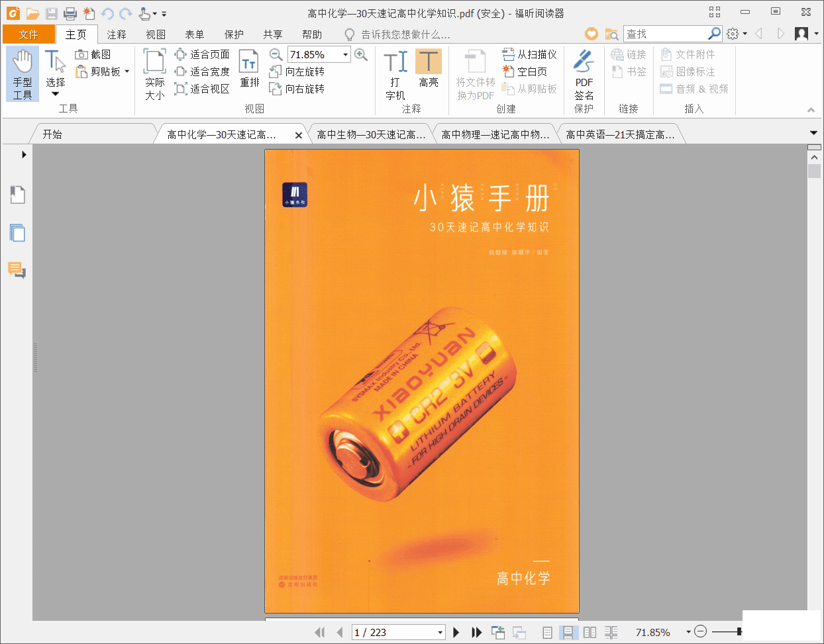Open the Pages thumbnail panel in sidebar
The width and height of the screenshot is (824, 644).
(x=18, y=232)
